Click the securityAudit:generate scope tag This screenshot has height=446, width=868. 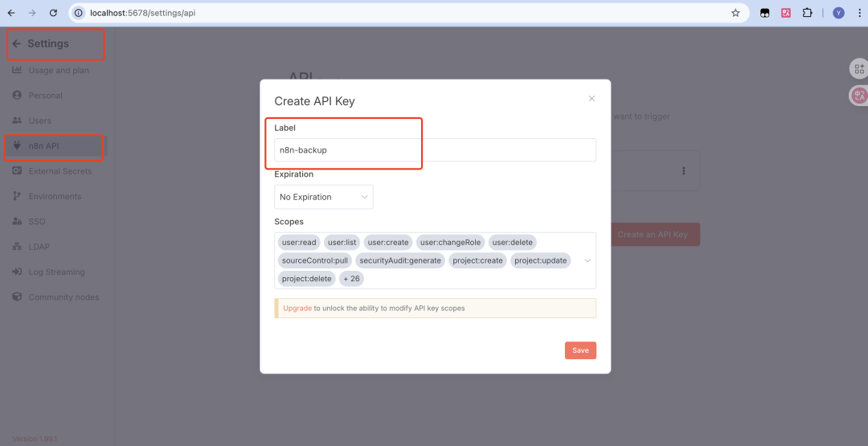tap(400, 260)
